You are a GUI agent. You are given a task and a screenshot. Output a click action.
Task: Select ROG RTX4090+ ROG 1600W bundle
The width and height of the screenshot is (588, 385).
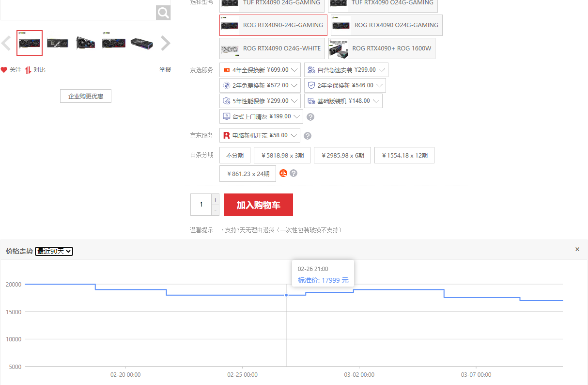tap(382, 48)
